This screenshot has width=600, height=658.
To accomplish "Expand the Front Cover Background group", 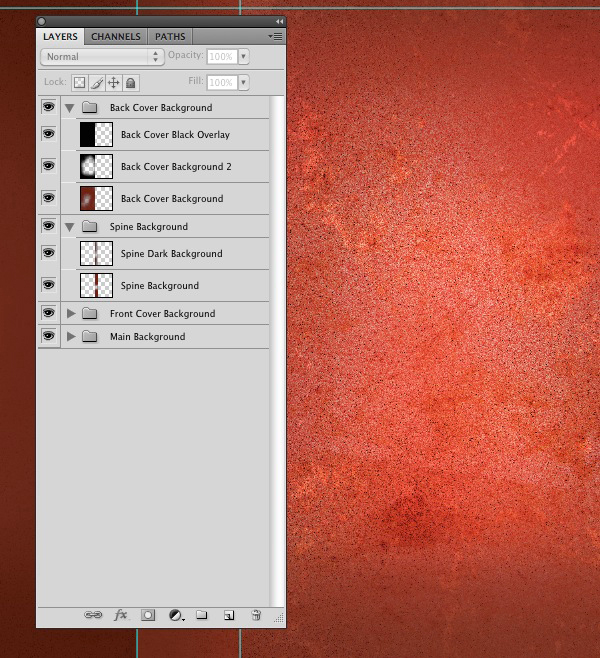I will pyautogui.click(x=71, y=313).
